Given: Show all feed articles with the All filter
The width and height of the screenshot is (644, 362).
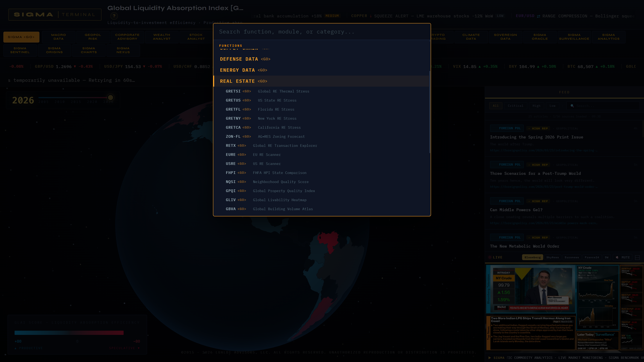Looking at the screenshot, I should [496, 106].
